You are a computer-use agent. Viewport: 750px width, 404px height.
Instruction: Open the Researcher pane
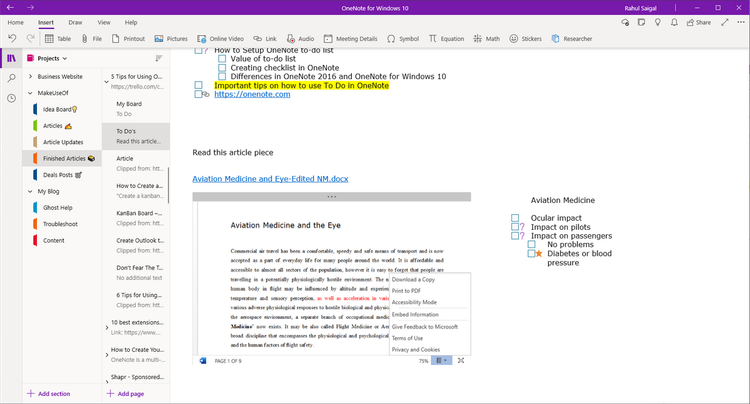tap(572, 39)
